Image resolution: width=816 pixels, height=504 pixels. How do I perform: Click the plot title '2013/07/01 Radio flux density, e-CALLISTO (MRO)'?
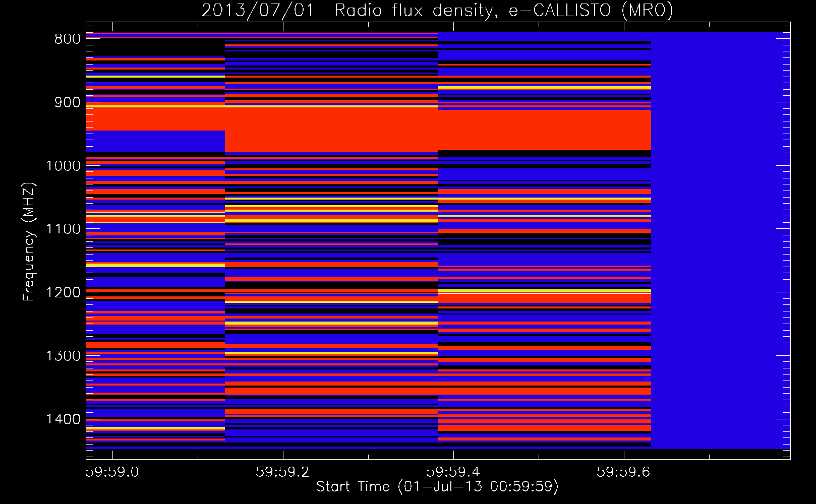437,10
